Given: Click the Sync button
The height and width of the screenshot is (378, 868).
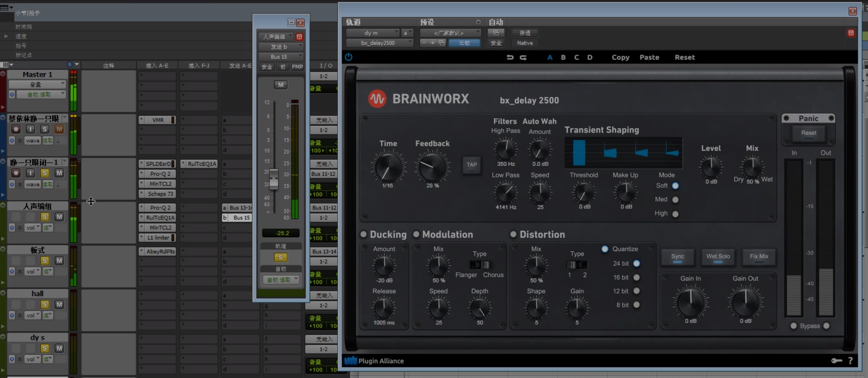Looking at the screenshot, I should click(678, 257).
